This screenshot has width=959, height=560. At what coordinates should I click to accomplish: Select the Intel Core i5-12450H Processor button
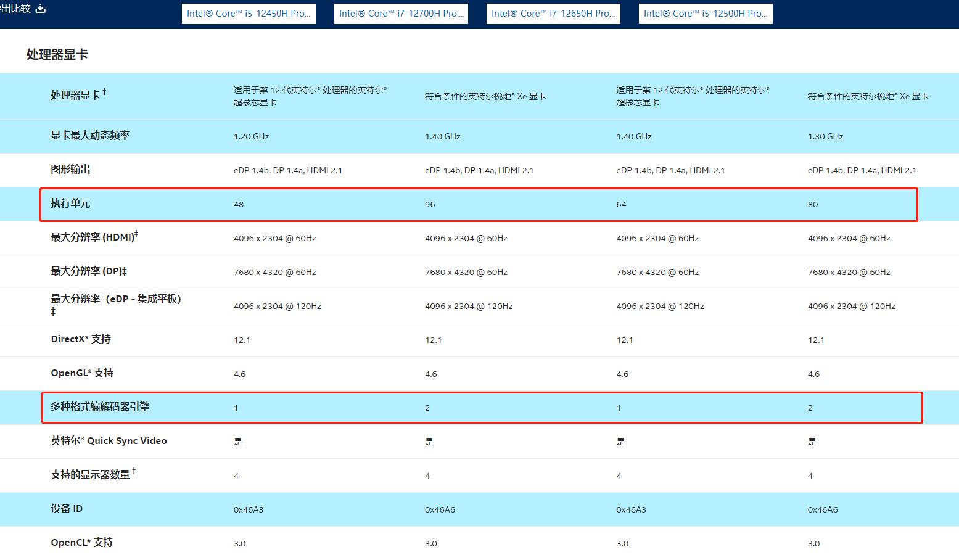click(249, 13)
